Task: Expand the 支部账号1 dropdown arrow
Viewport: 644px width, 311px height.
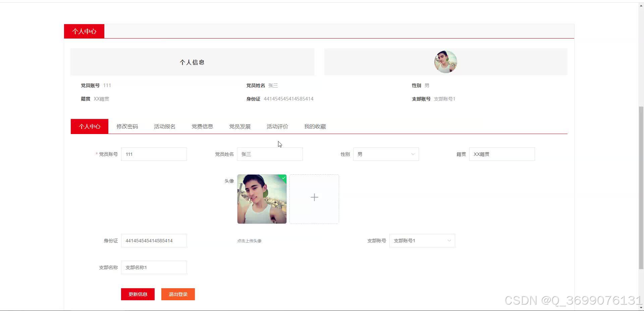Action: (449, 240)
